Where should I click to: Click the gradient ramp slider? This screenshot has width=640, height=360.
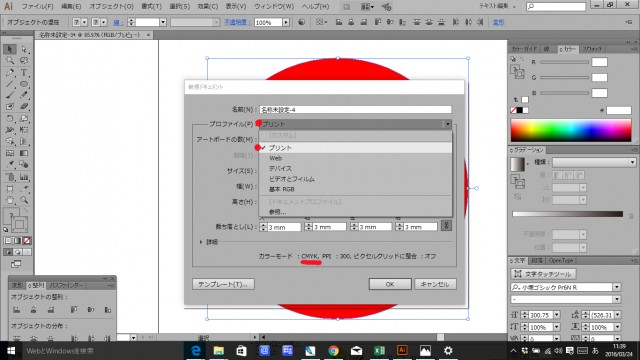568,214
